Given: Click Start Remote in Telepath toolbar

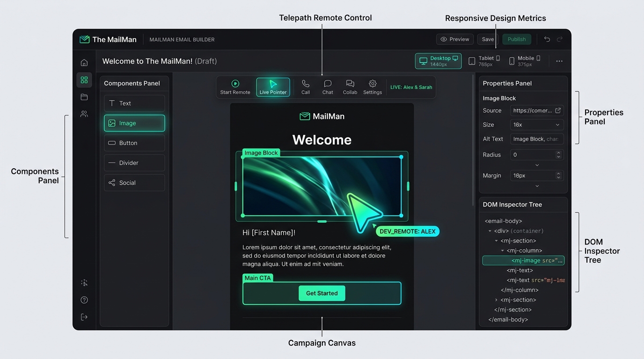Looking at the screenshot, I should (x=235, y=87).
